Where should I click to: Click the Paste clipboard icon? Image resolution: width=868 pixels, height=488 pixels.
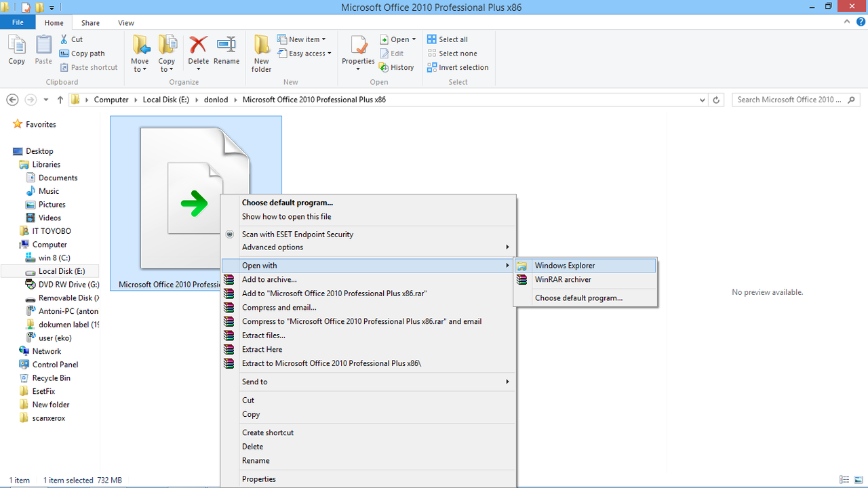(x=43, y=45)
